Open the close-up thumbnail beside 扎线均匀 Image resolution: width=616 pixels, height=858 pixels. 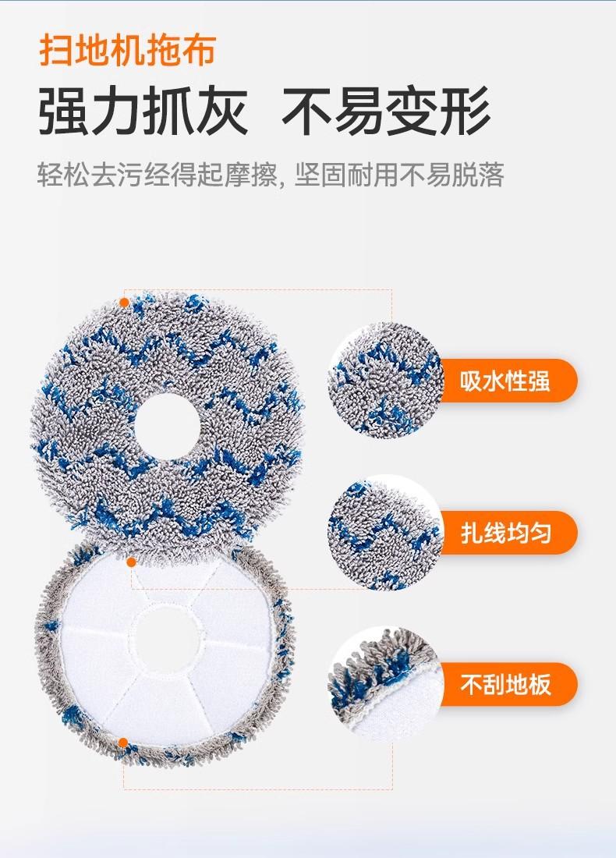coord(386,533)
